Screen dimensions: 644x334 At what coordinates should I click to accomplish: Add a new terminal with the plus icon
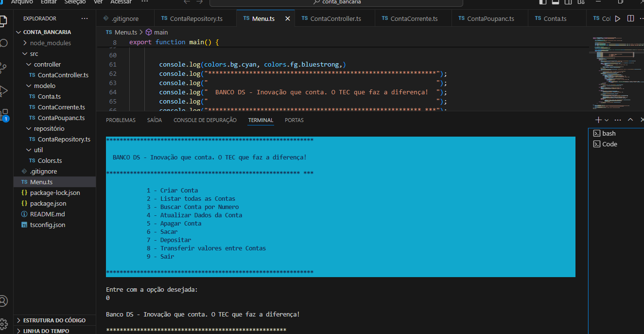coord(599,120)
